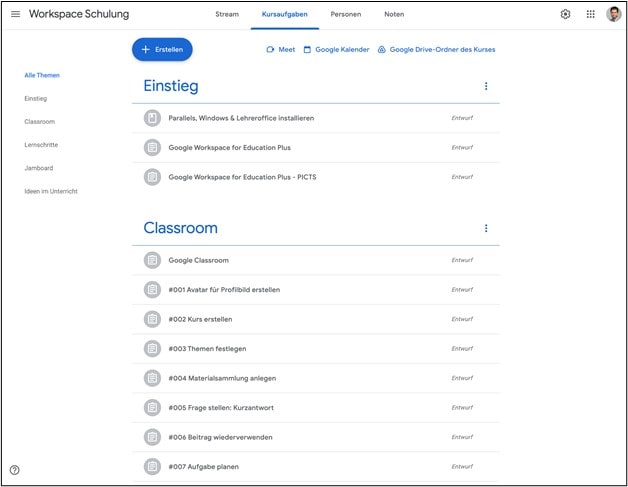Viewport: 628px width, 487px height.
Task: Open the help question mark icon
Action: point(14,470)
